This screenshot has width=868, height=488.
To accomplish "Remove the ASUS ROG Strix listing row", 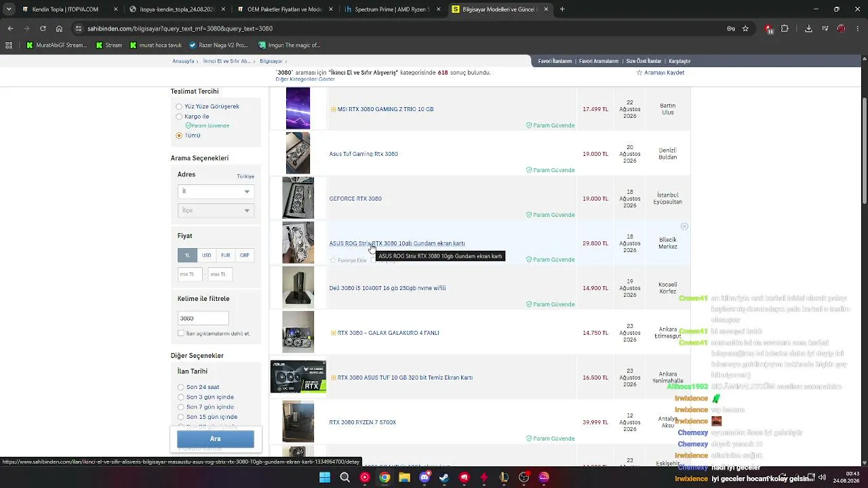I will 684,226.
